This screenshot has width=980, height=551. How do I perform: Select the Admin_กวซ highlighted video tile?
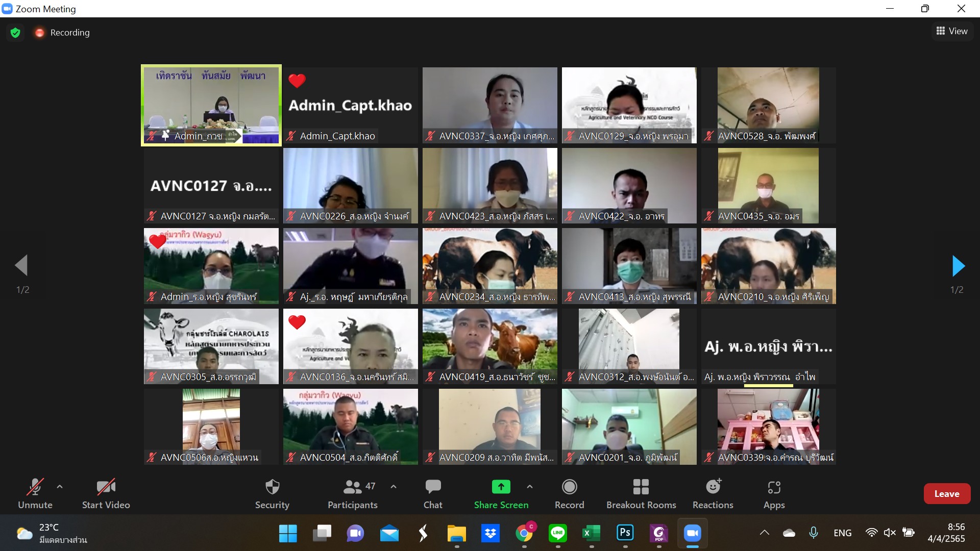tap(211, 106)
